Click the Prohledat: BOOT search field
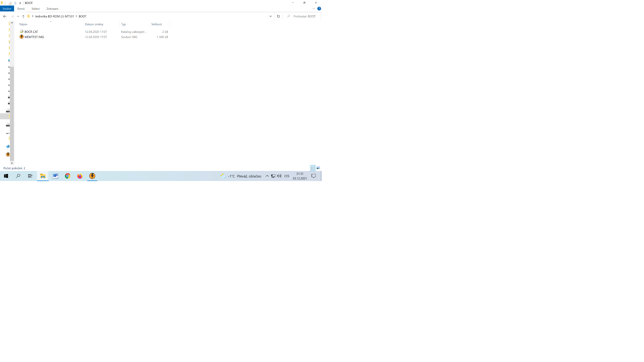This screenshot has height=362, width=644. click(305, 16)
